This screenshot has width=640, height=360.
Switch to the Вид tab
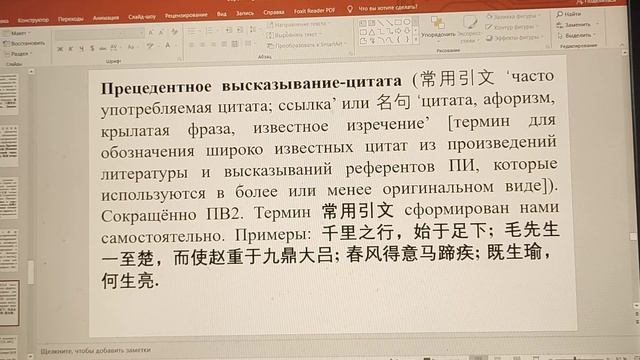pos(222,14)
